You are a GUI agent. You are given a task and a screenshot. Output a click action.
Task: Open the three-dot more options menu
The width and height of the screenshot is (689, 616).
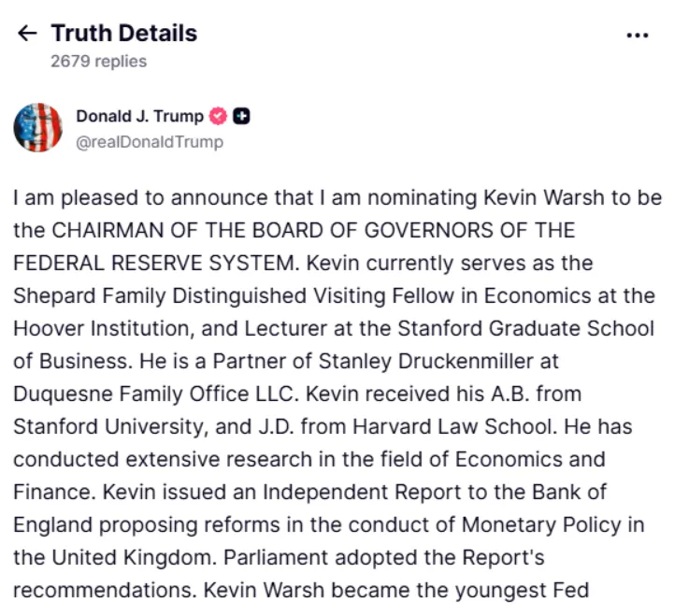(x=637, y=36)
